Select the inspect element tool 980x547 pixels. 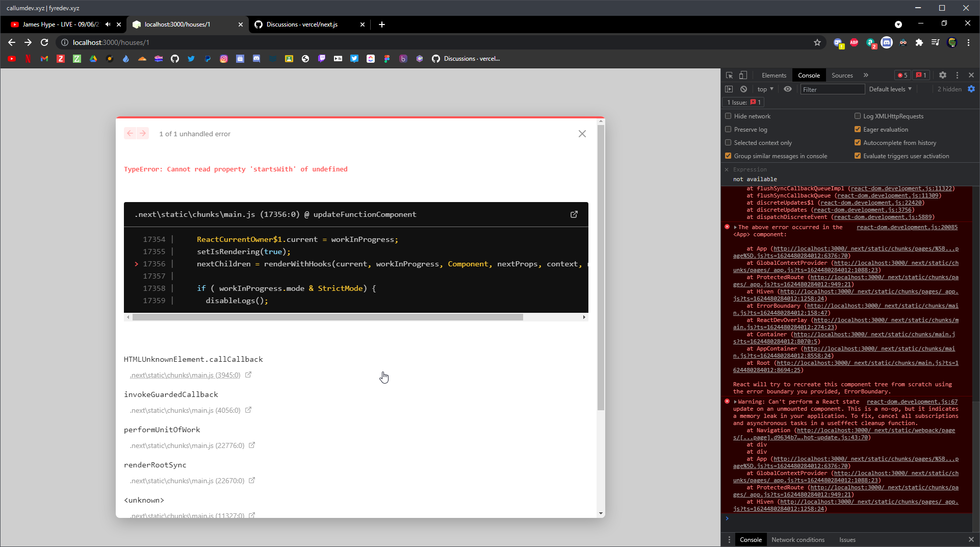[x=729, y=75]
